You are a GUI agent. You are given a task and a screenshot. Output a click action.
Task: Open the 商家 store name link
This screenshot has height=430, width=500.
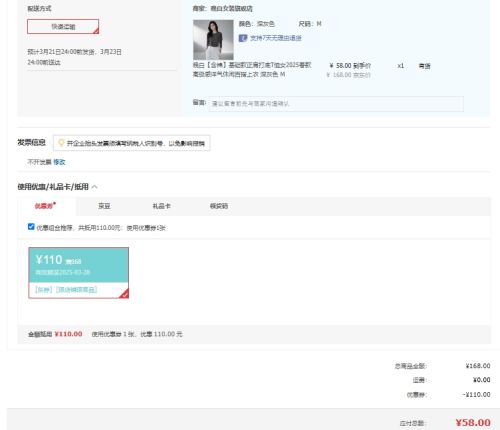pos(231,9)
